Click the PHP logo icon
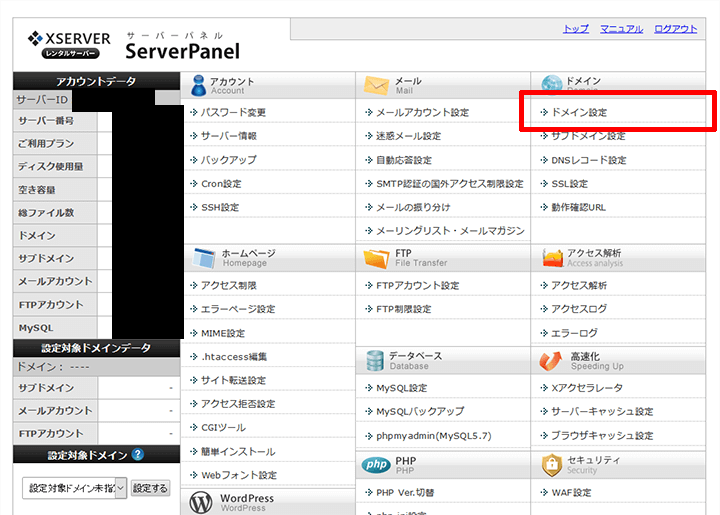Viewport: 720px width, 515px height. tap(376, 465)
